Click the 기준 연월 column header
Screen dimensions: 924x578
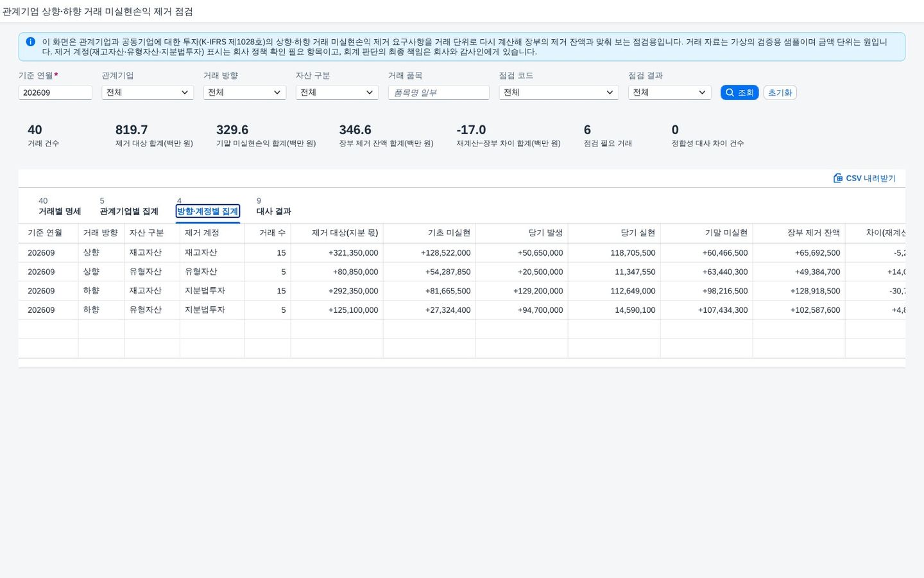pos(48,232)
